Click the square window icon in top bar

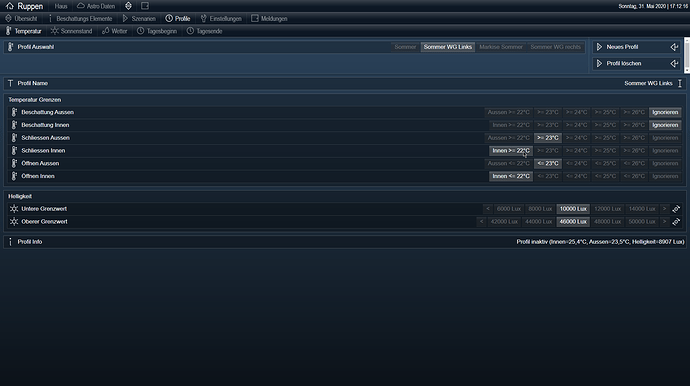point(145,6)
